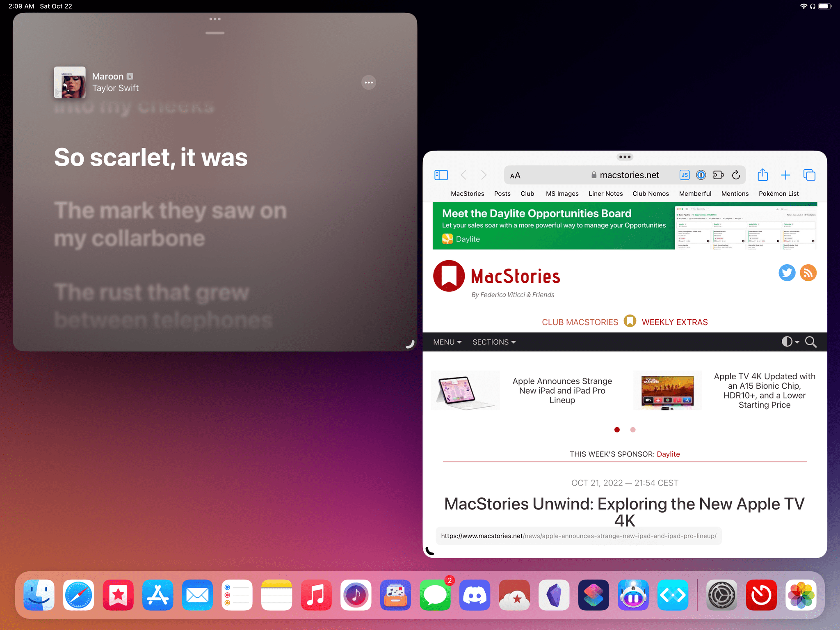840x630 pixels.
Task: Open Music window multitasking dots
Action: click(215, 19)
